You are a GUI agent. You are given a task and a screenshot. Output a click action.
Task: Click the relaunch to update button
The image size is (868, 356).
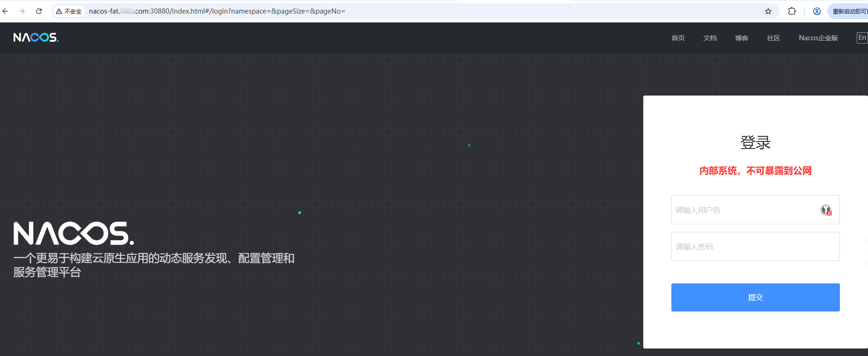point(848,11)
